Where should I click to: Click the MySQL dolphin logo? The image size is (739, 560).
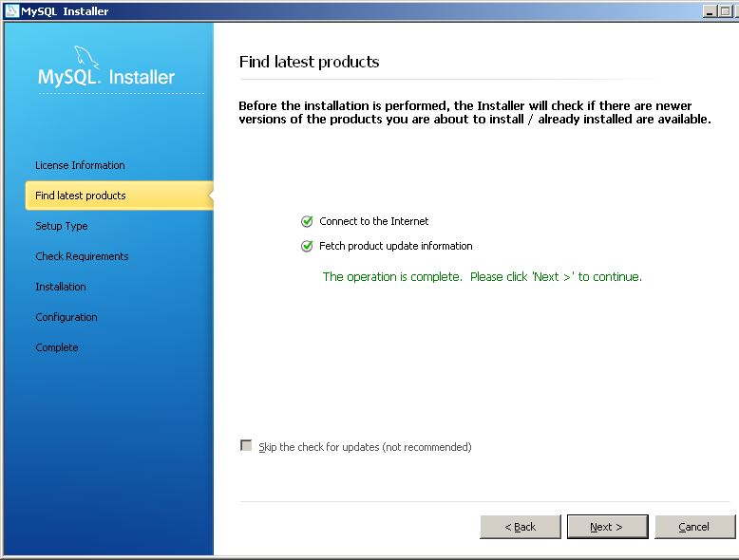click(86, 58)
